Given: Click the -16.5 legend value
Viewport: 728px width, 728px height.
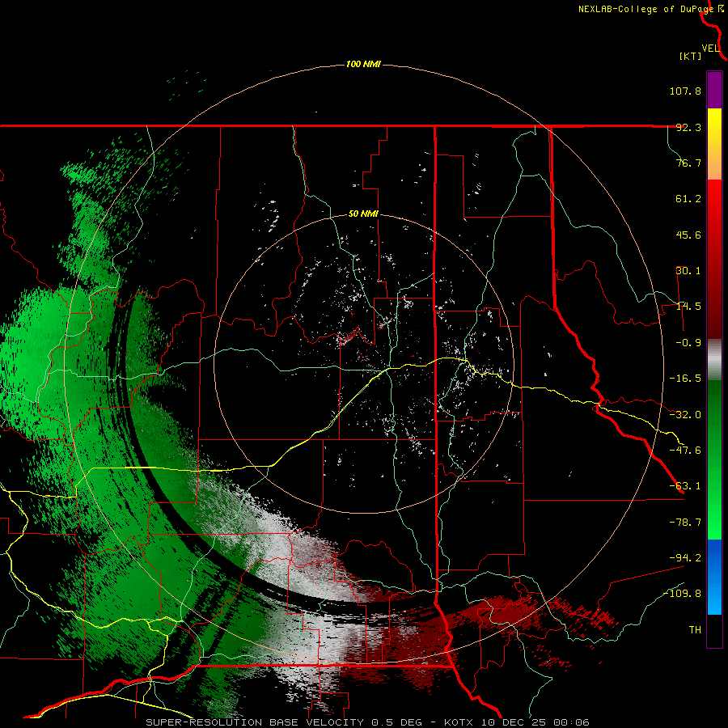Looking at the screenshot, I should (x=685, y=379).
